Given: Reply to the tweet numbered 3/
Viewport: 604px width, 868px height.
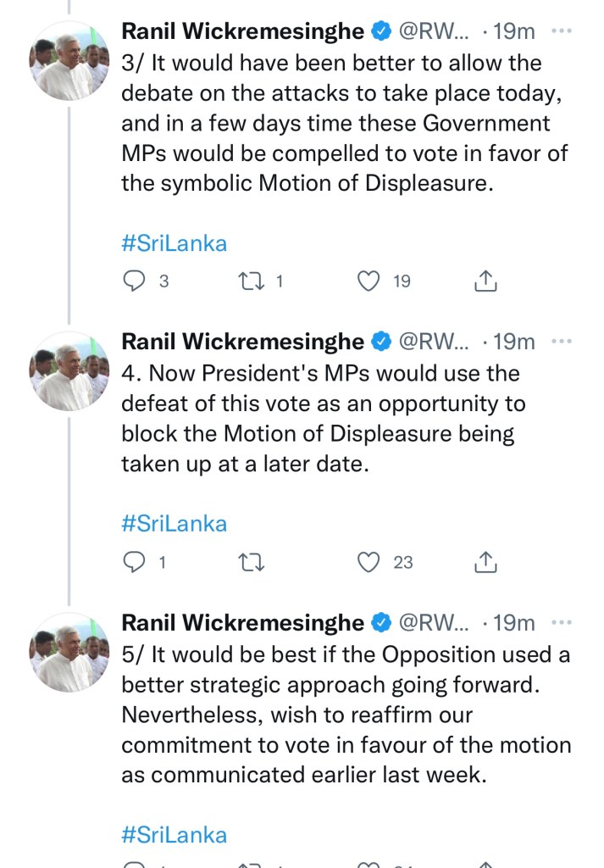Looking at the screenshot, I should [136, 281].
